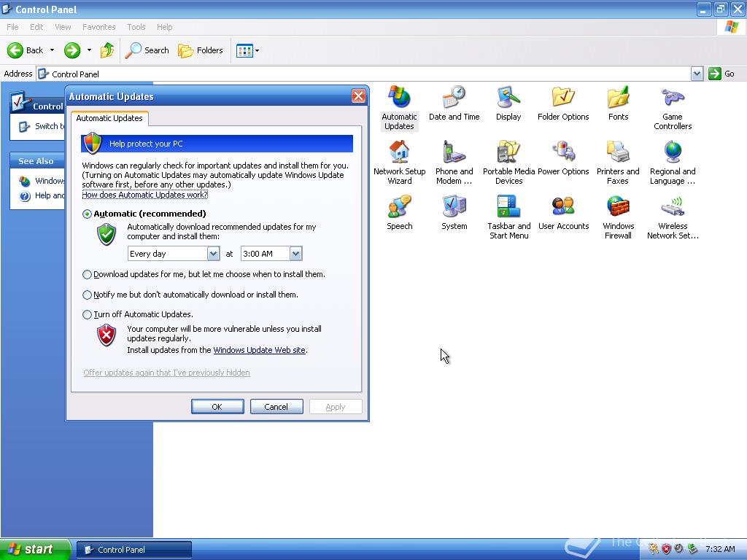Click the Back arrow toolbar button
The image size is (747, 560).
tap(26, 50)
